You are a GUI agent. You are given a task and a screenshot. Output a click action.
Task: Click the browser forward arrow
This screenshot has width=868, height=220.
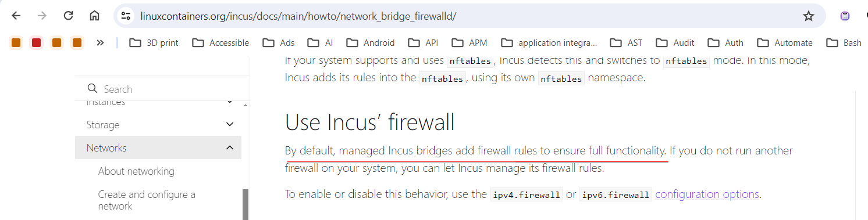(x=42, y=16)
